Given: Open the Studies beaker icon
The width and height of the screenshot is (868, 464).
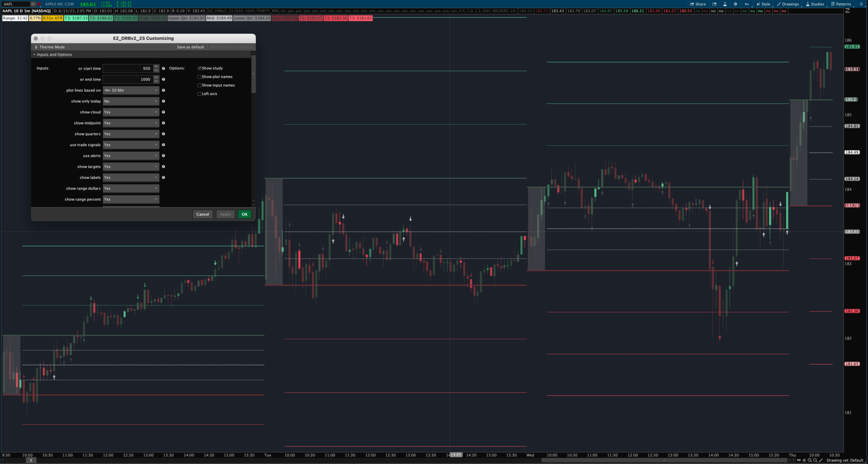Looking at the screenshot, I should point(815,4).
